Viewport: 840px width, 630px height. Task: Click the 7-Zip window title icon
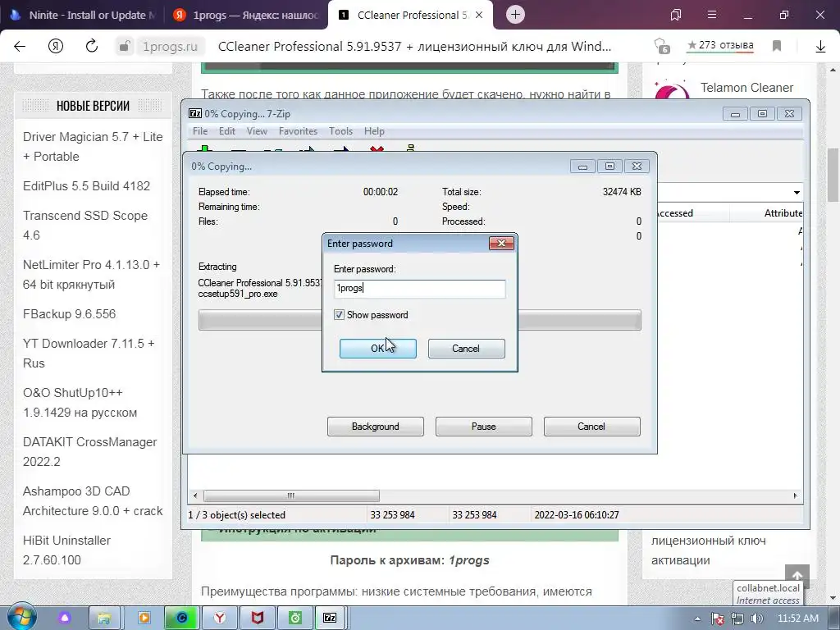point(195,113)
